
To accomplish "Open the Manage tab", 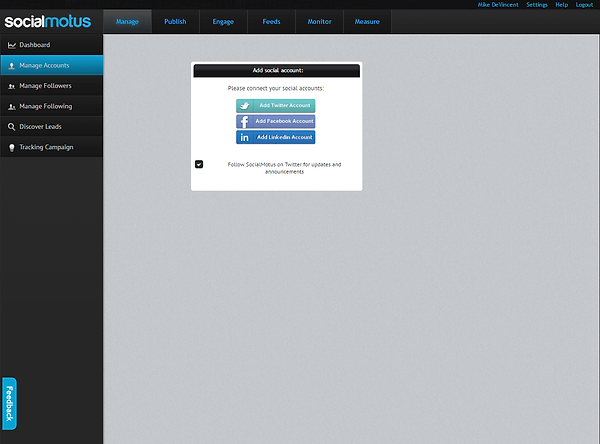I will (127, 21).
